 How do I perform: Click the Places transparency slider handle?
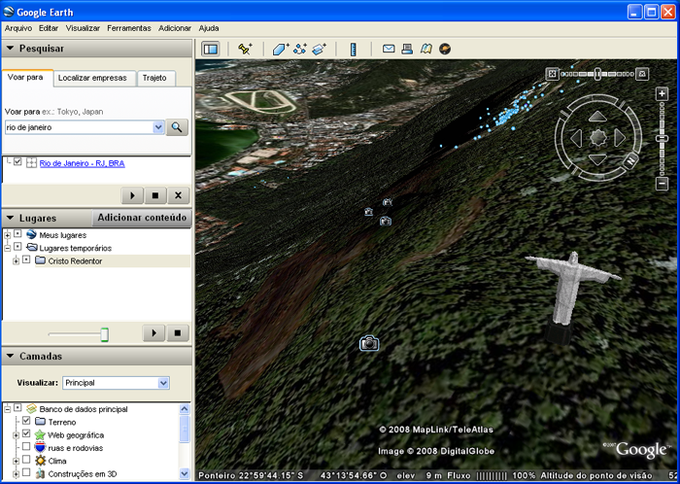(x=105, y=334)
